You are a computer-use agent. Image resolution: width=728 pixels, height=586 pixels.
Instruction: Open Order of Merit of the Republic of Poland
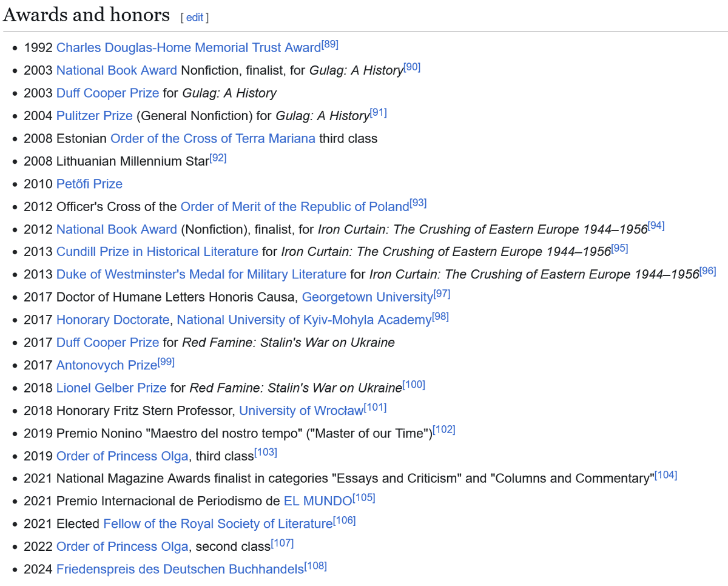tap(295, 206)
